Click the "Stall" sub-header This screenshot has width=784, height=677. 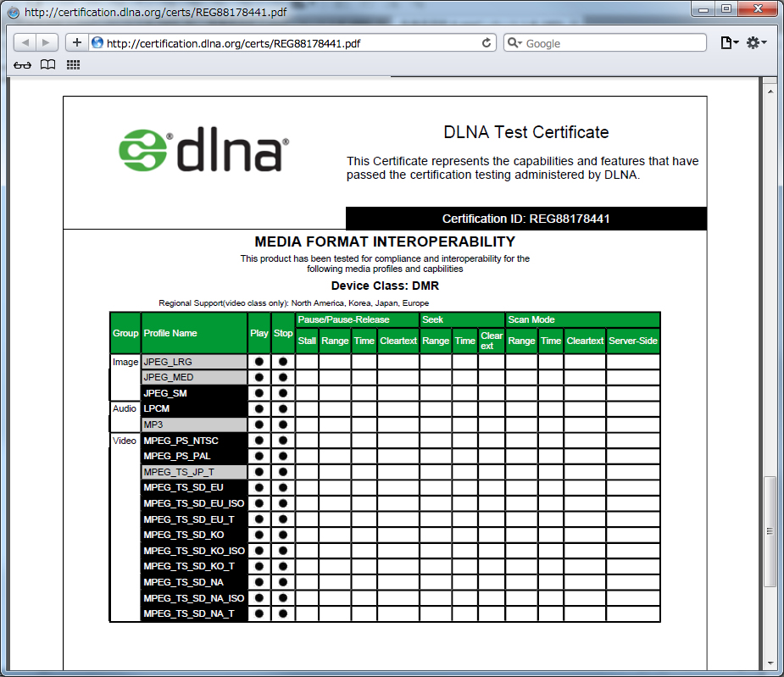pos(307,341)
